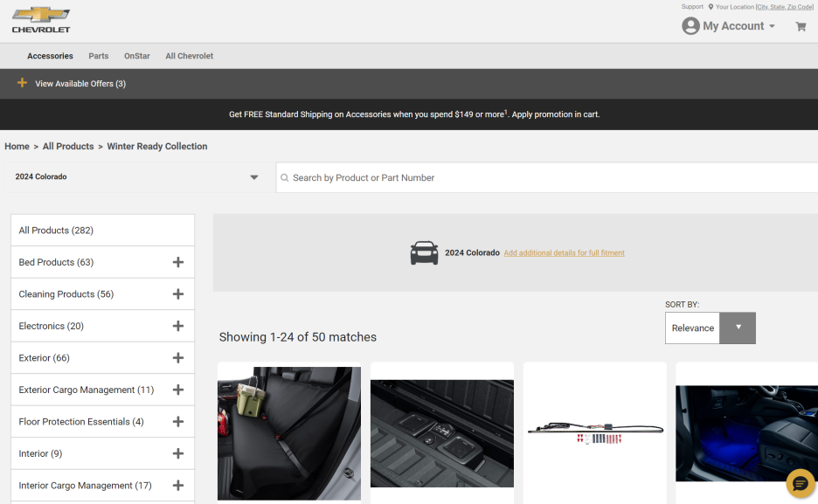Select Exterior (66) category label
The width and height of the screenshot is (818, 504).
(x=44, y=357)
